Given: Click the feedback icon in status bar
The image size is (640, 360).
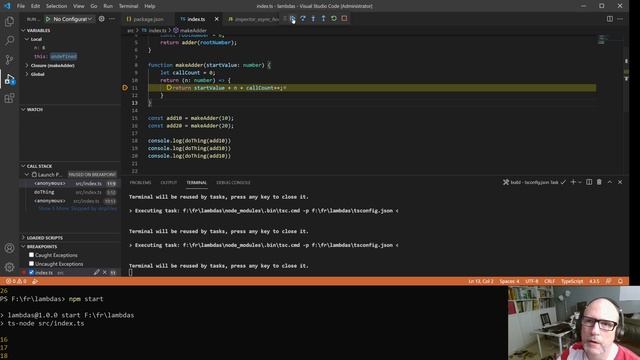Looking at the screenshot, I should click(609, 281).
